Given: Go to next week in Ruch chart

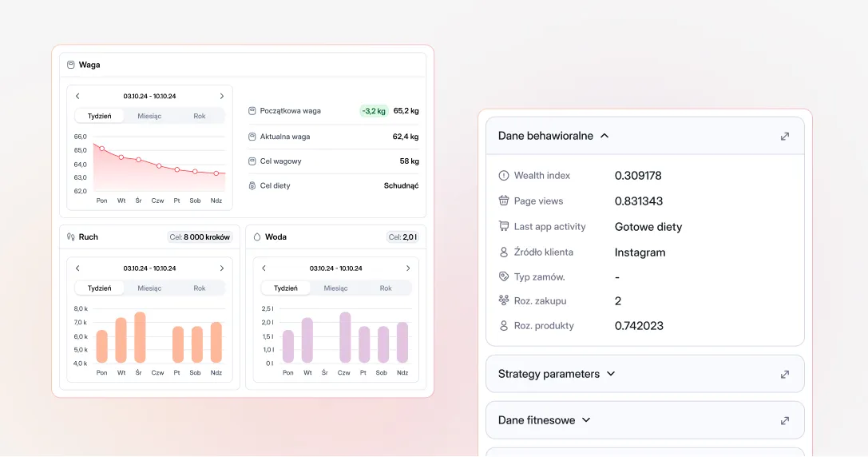Looking at the screenshot, I should 222,268.
